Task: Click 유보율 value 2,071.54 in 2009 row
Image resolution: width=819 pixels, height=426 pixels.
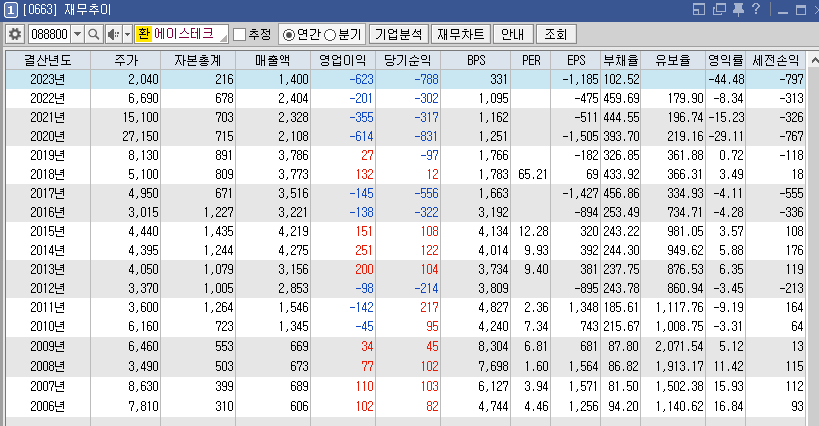Action: point(680,346)
